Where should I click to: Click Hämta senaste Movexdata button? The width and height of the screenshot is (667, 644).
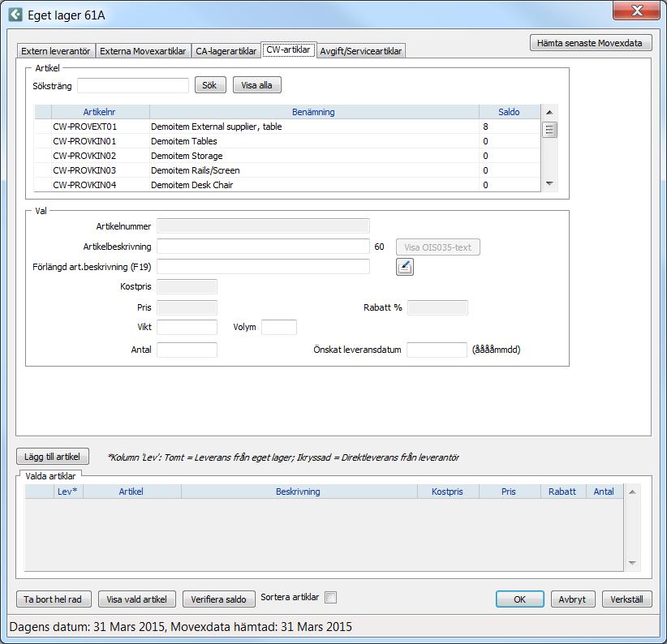point(591,43)
